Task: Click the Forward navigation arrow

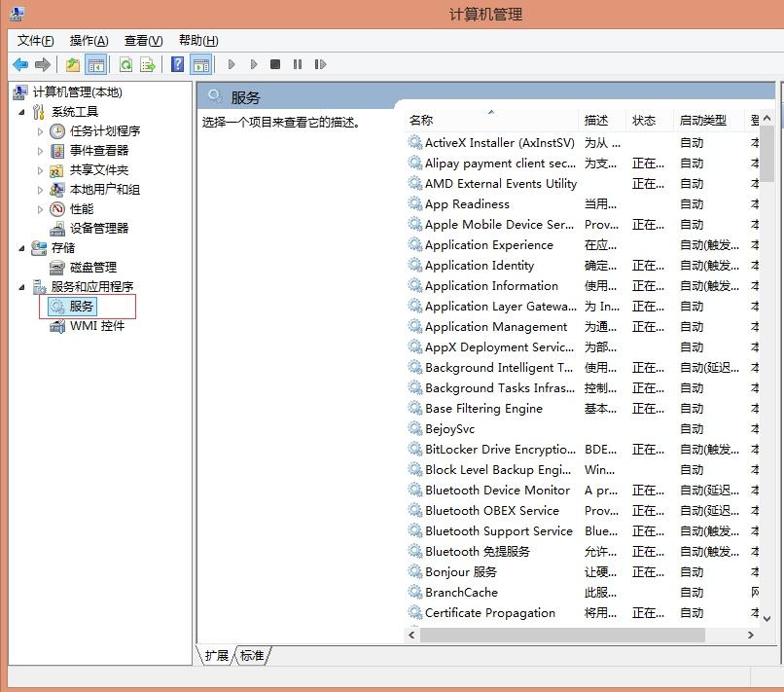Action: coord(41,64)
